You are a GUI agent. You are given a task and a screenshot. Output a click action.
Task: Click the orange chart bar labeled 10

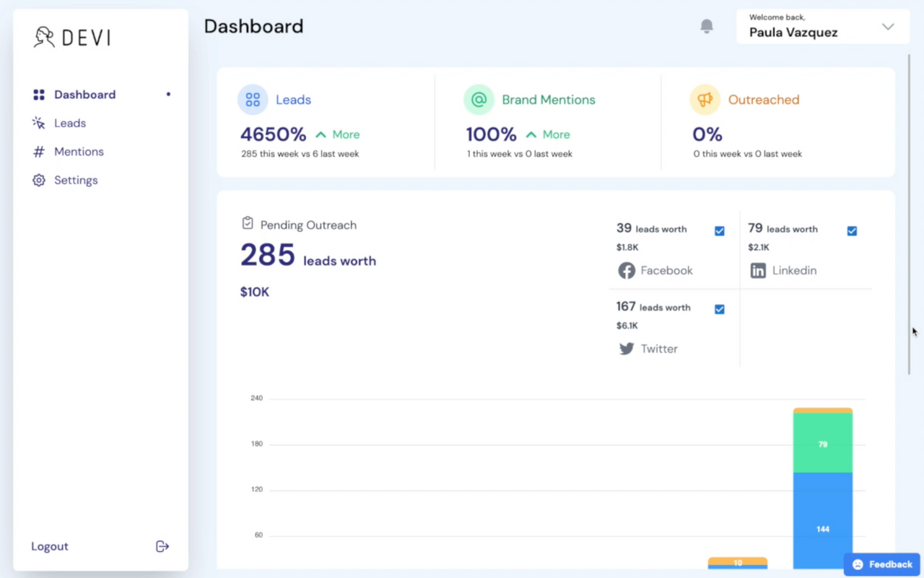738,561
